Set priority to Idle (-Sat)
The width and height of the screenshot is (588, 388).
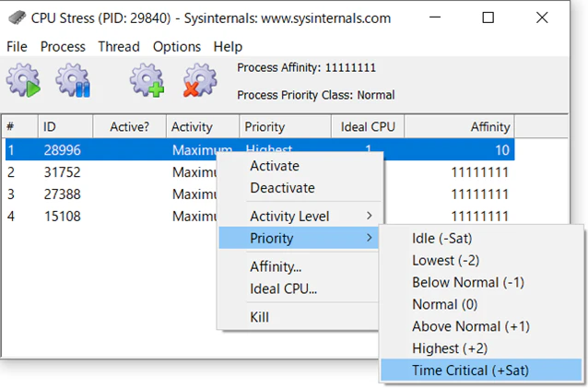coord(481,239)
